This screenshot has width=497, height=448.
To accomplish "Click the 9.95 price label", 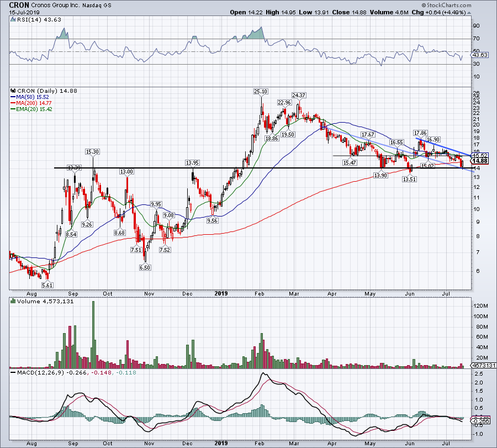I will coord(156,204).
